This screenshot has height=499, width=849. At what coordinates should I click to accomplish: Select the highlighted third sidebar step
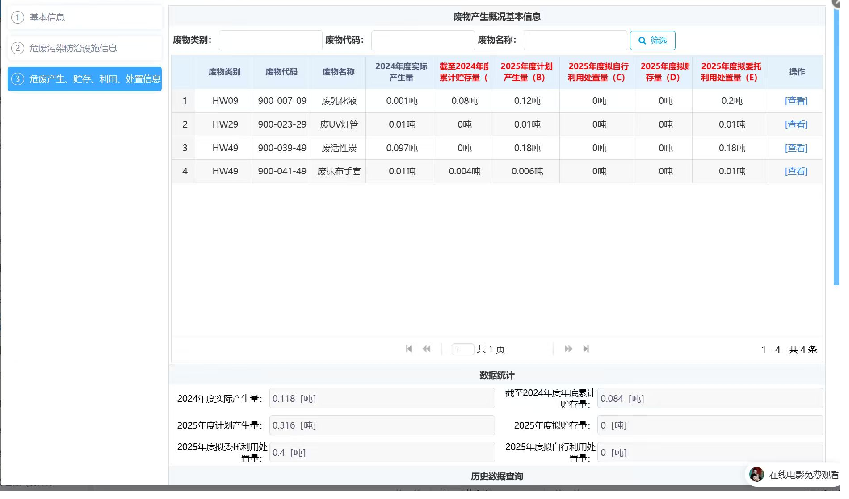pos(84,79)
